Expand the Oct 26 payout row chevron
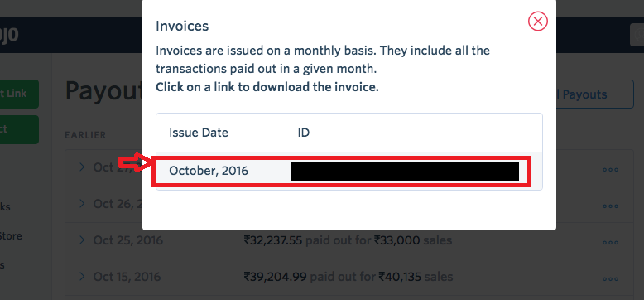The image size is (644, 300). coord(82,203)
